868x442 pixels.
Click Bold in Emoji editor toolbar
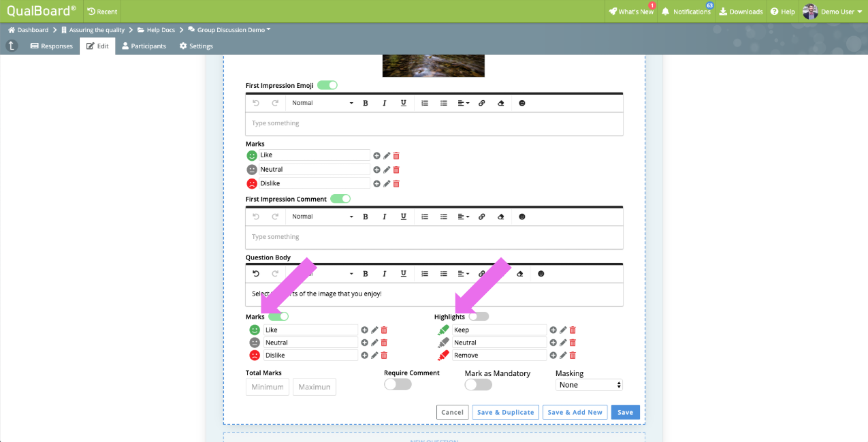pyautogui.click(x=366, y=103)
